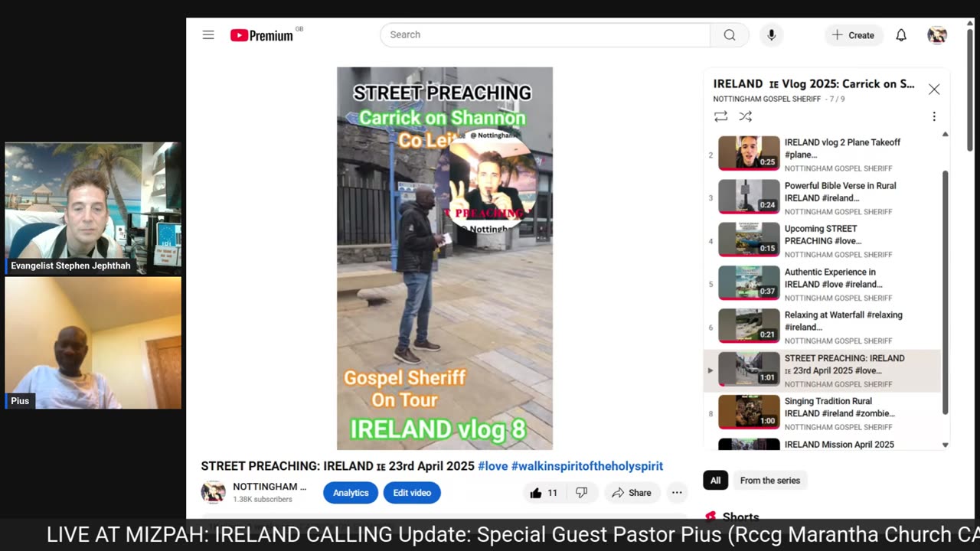Close the playlist panel
980x551 pixels.
[934, 89]
